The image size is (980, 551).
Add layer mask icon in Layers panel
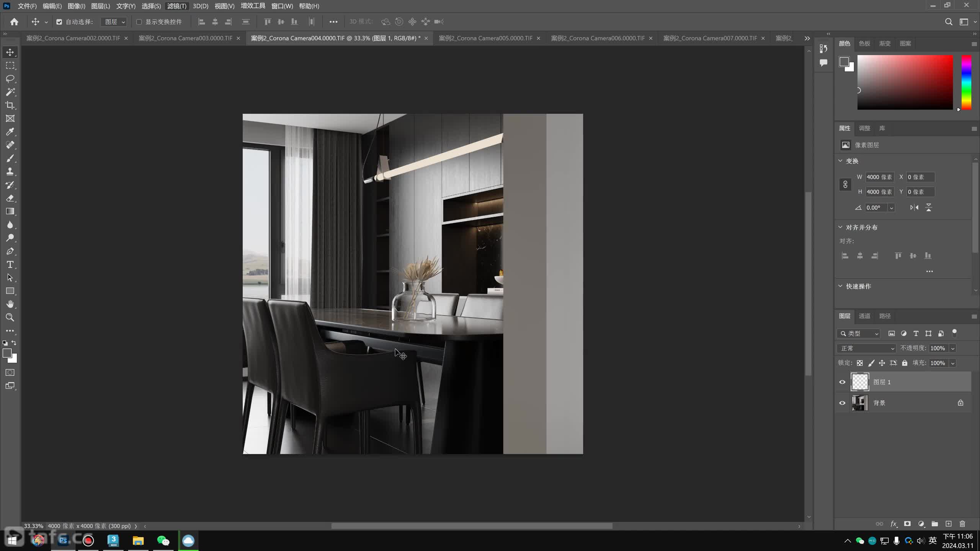coord(907,524)
